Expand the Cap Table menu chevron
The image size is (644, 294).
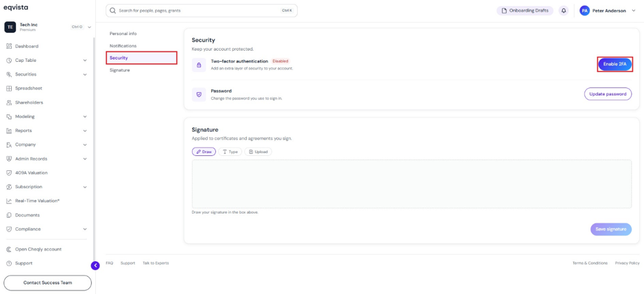tap(85, 60)
